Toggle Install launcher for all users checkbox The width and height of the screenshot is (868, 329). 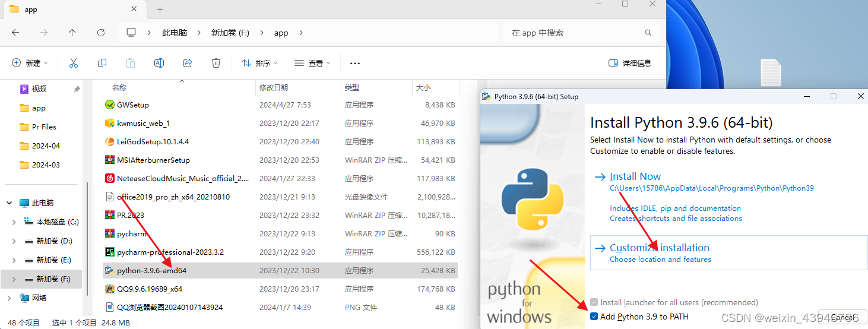594,302
